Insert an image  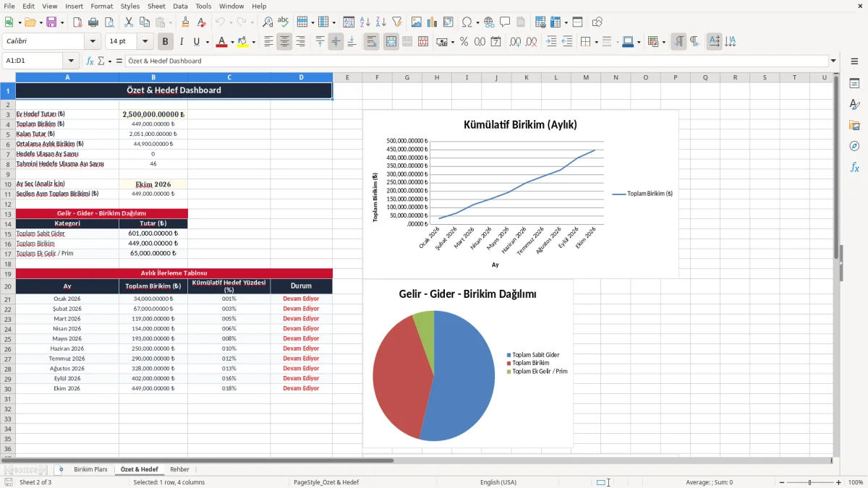417,22
